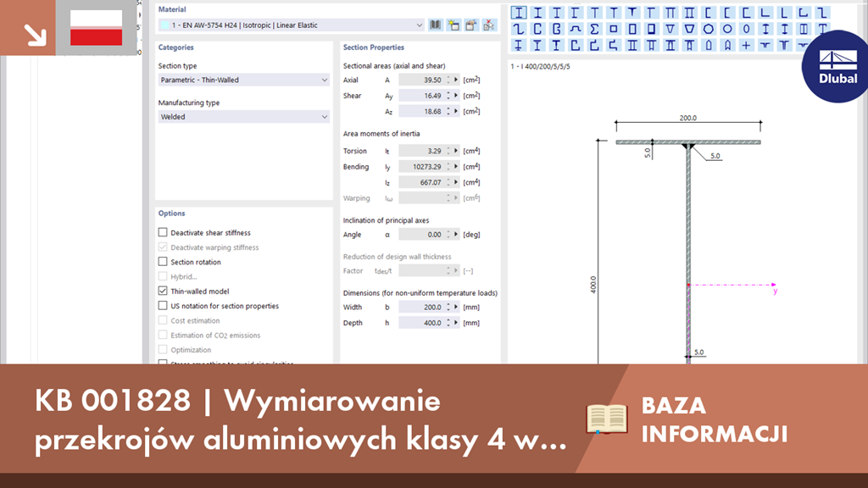Edit the selected material icon
868x488 pixels.
pyautogui.click(x=471, y=25)
